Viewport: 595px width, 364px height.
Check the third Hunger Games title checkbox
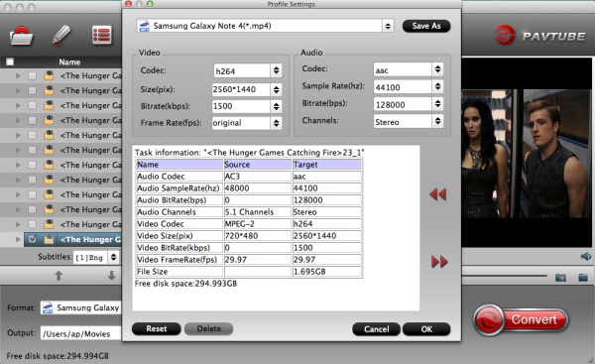(x=33, y=105)
